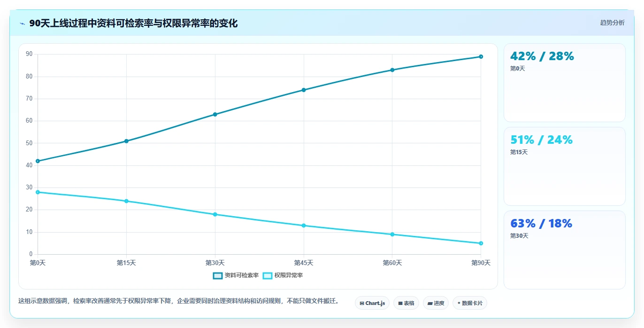Click the 异常率 data point at 第30天 (18)

click(x=215, y=214)
